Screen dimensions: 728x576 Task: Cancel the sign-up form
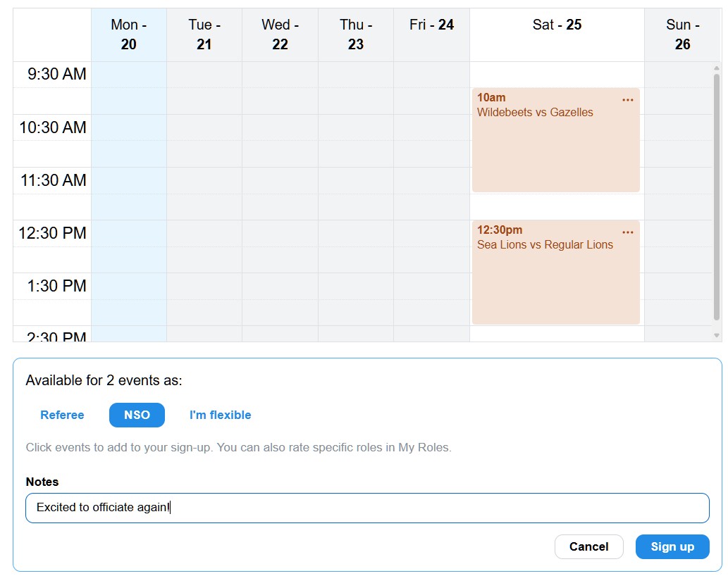pos(588,547)
